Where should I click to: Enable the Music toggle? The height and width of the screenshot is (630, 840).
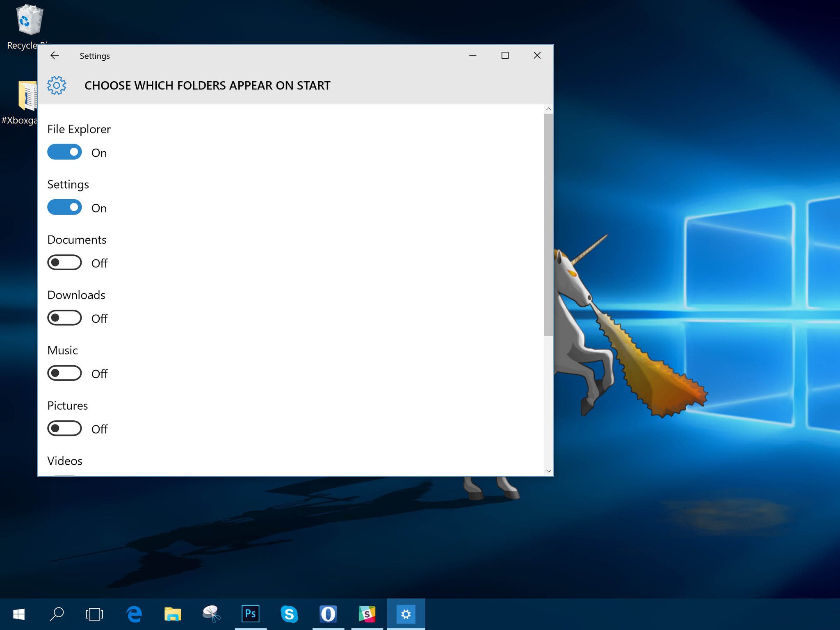click(x=64, y=373)
